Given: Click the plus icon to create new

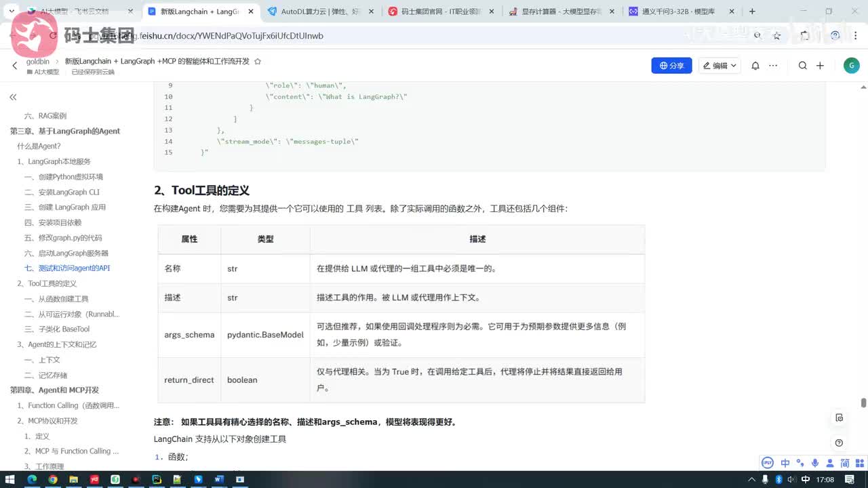Looking at the screenshot, I should click(820, 66).
